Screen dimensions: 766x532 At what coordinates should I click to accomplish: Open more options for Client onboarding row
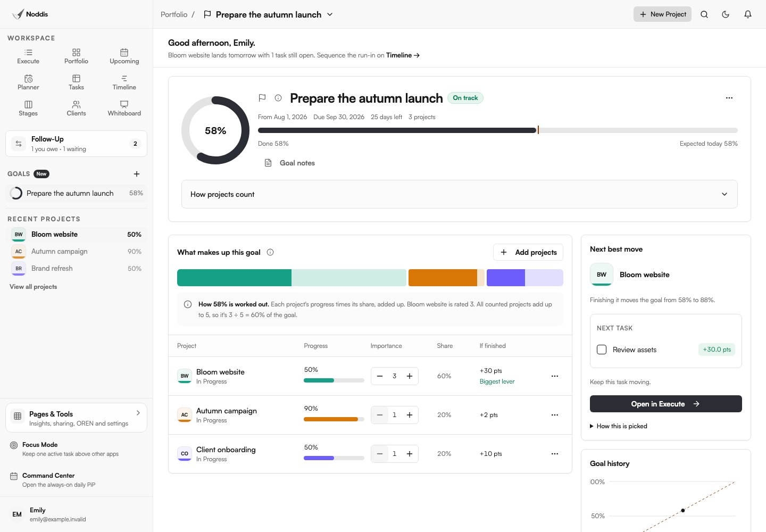(555, 454)
